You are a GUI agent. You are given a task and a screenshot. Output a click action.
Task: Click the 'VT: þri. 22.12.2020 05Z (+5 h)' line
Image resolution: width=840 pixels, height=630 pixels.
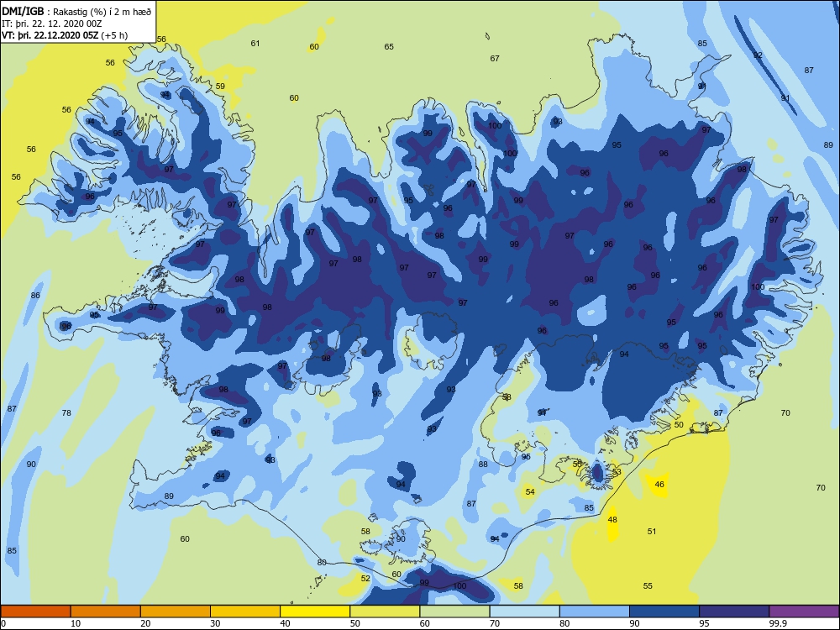click(65, 35)
